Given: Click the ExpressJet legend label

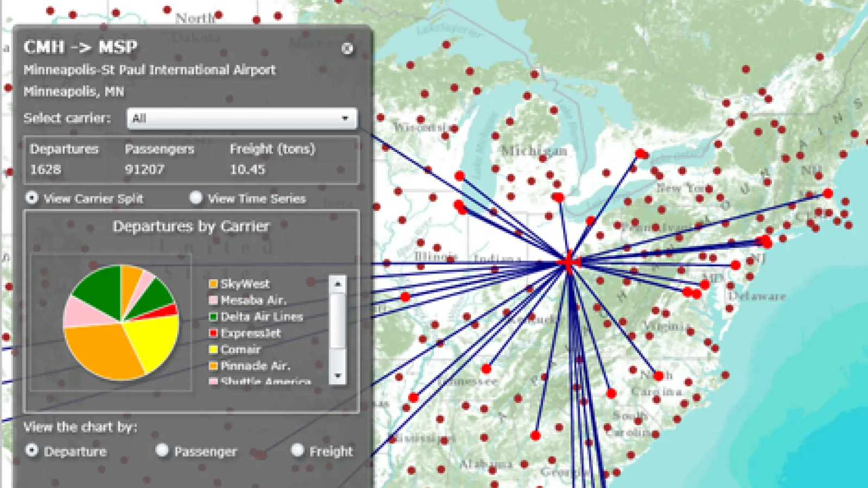Looking at the screenshot, I should coord(251,333).
